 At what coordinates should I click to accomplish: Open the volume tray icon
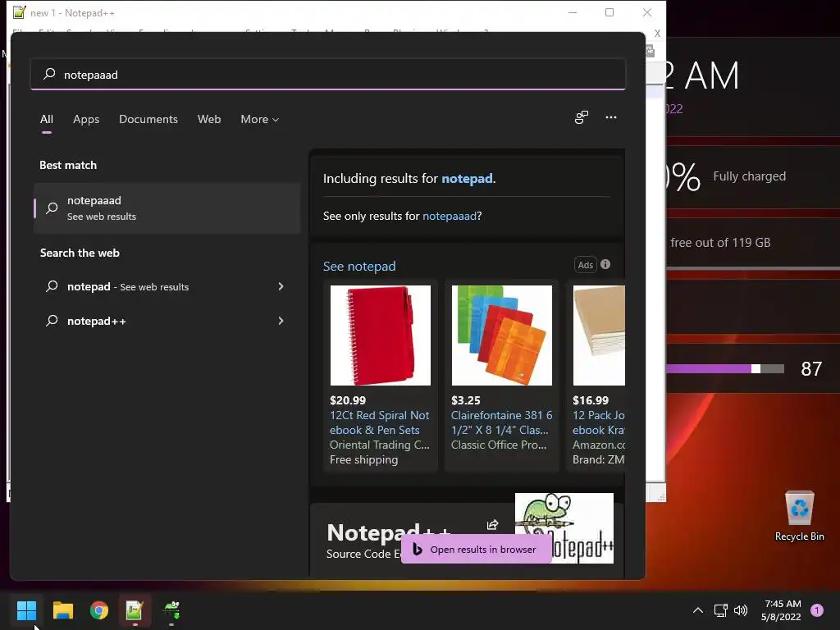tap(741, 610)
